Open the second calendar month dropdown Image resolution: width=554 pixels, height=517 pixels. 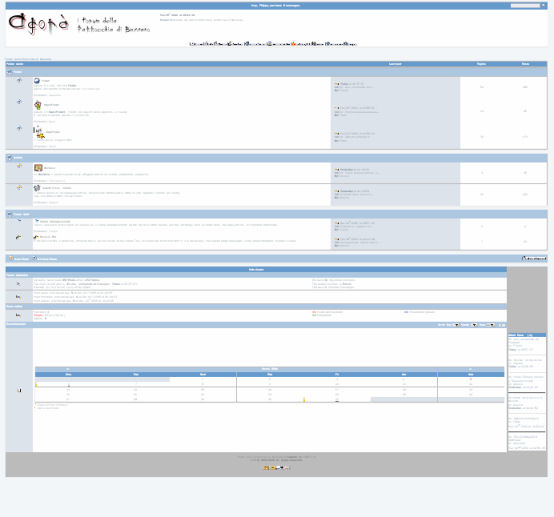coord(473,325)
